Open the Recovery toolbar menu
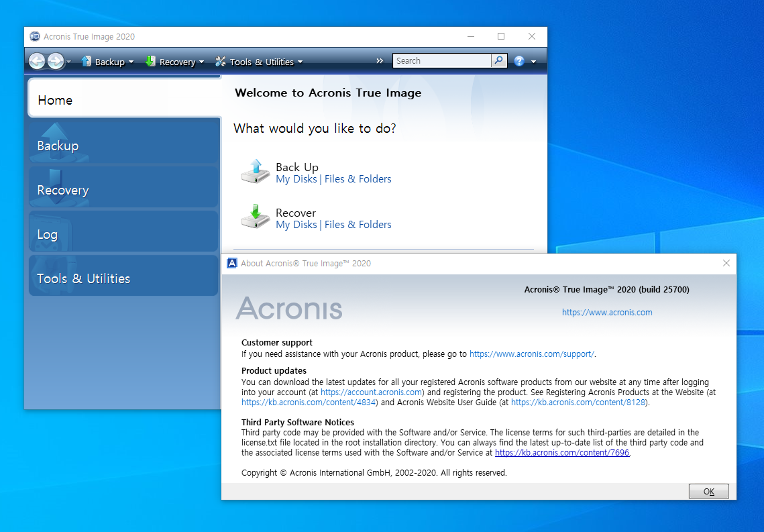This screenshot has width=764, height=532. pos(174,62)
